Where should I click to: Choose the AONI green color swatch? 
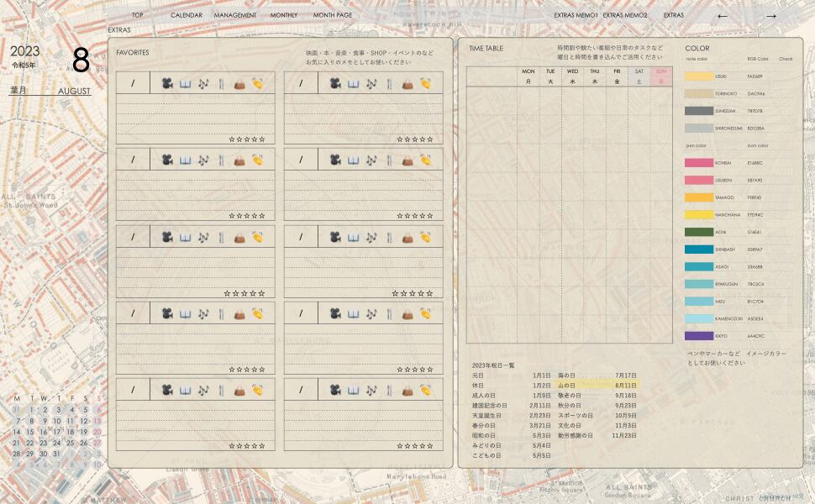tap(699, 232)
